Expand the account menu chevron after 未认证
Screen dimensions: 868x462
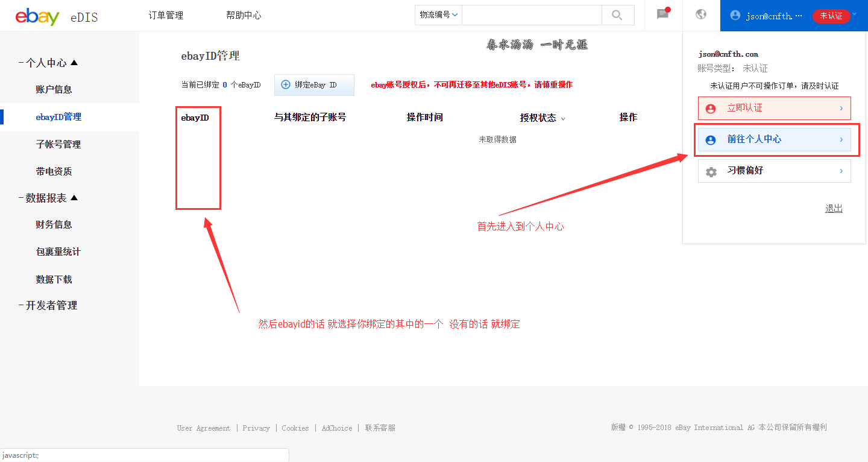click(854, 14)
